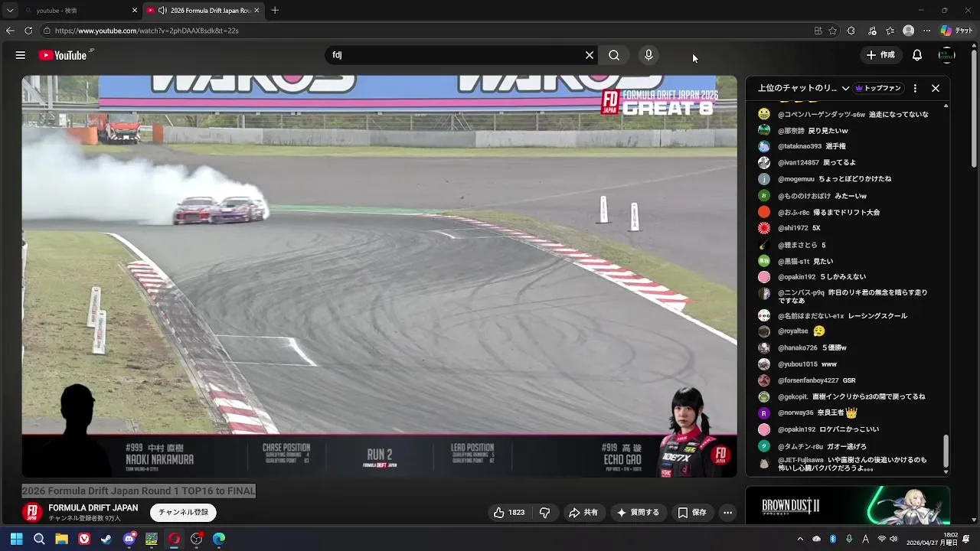Click the chat username @opakin192 with ロケバニかっこいい
The width and height of the screenshot is (980, 551).
pyautogui.click(x=797, y=429)
